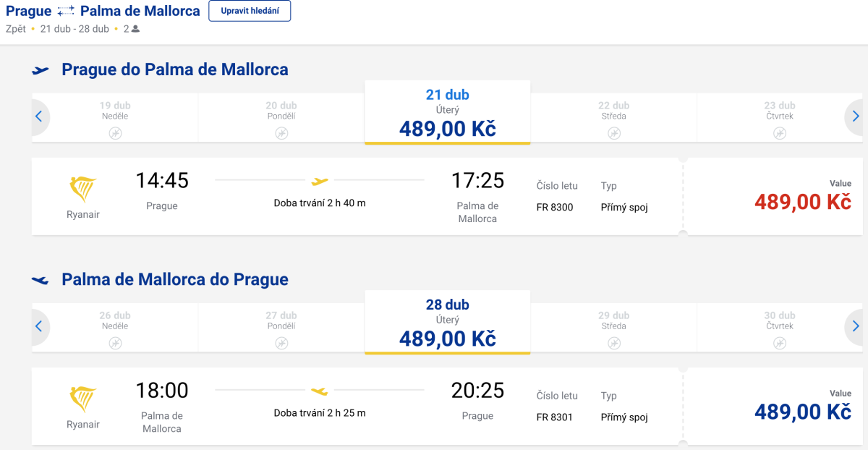
Task: Show earlier return dates with left arrow
Action: (x=39, y=326)
